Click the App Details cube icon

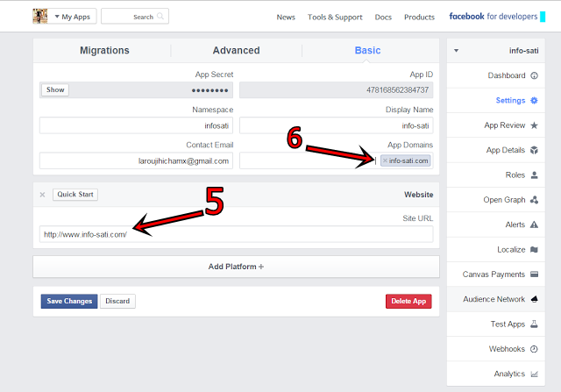(x=534, y=151)
